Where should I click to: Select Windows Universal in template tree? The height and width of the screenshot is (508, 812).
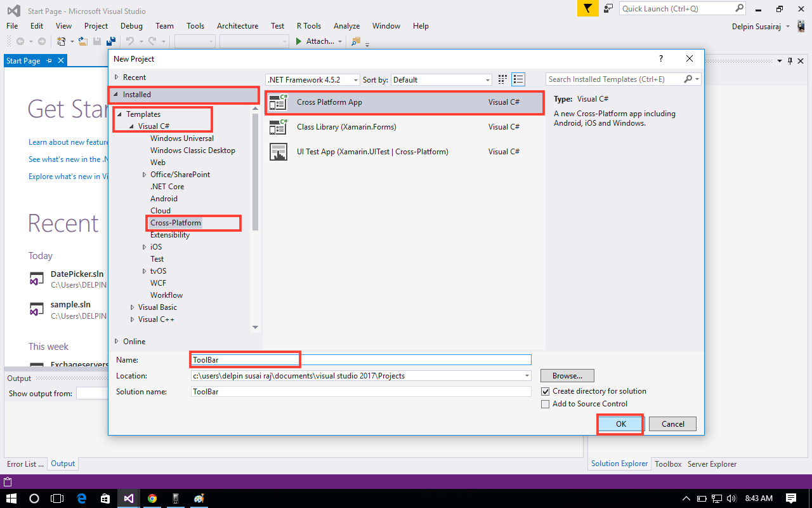coord(182,138)
